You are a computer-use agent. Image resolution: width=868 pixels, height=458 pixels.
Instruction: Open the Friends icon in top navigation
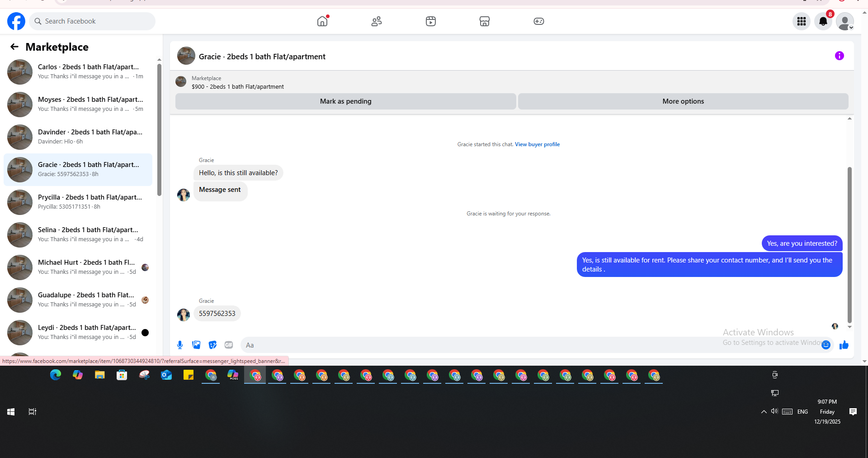click(377, 21)
